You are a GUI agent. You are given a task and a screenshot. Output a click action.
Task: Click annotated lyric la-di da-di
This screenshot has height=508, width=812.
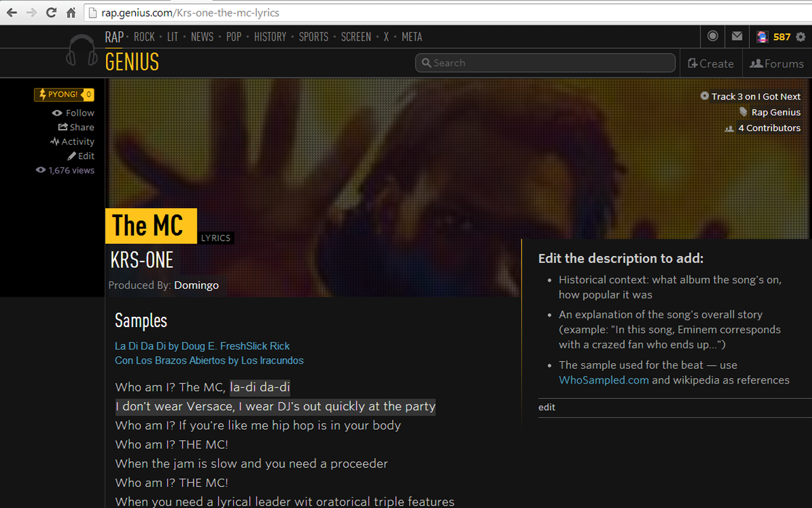(x=260, y=387)
